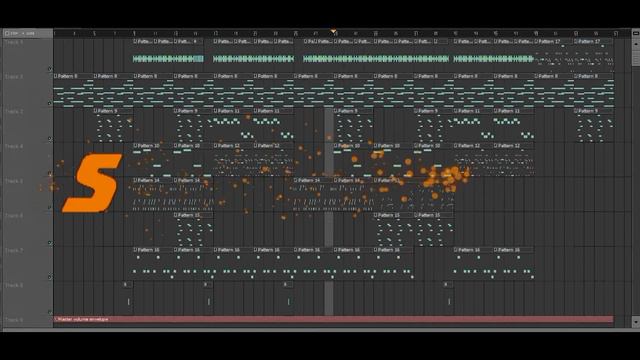Click the horizontal scrollbar below the playlist

point(316,329)
